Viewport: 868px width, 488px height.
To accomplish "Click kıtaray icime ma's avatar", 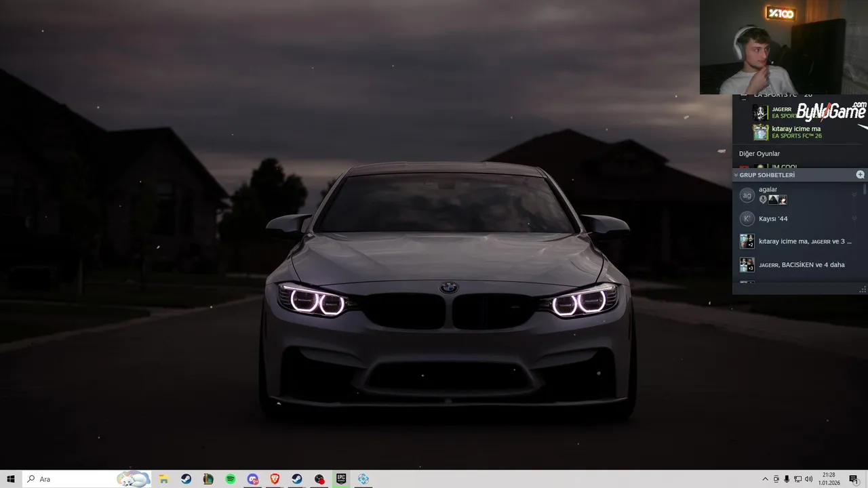I will pyautogui.click(x=761, y=132).
